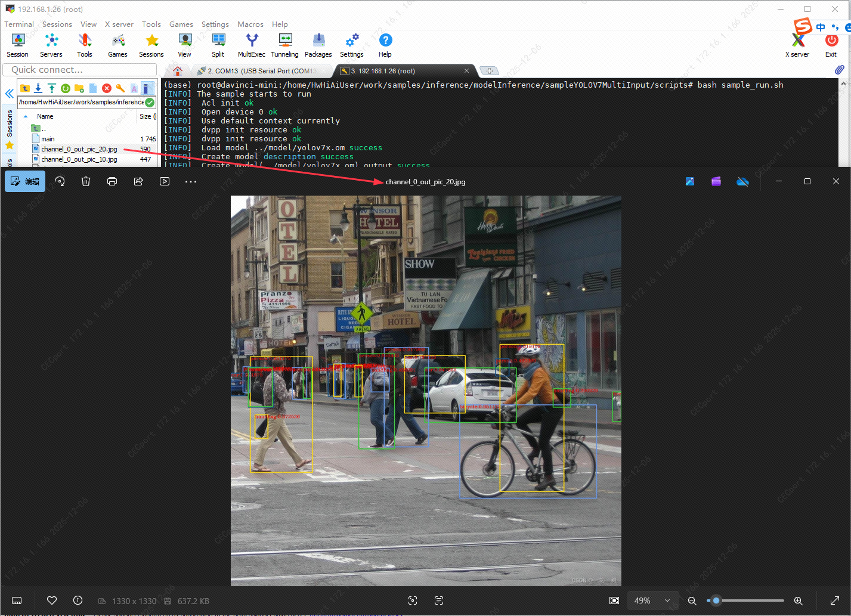Delete the image with trash icon
This screenshot has width=851, height=616.
[x=86, y=181]
